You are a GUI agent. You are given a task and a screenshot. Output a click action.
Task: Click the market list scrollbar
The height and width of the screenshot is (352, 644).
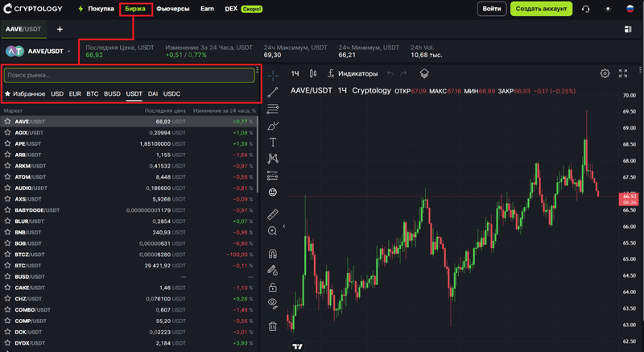coord(257,154)
